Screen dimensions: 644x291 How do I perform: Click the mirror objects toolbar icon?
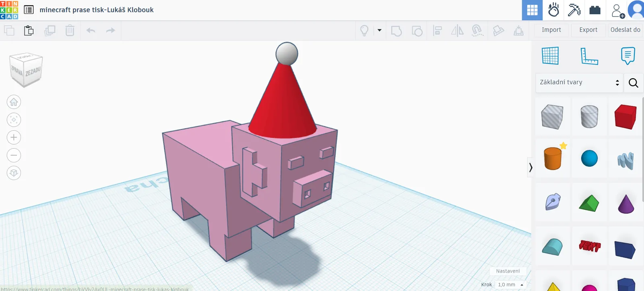click(x=457, y=31)
